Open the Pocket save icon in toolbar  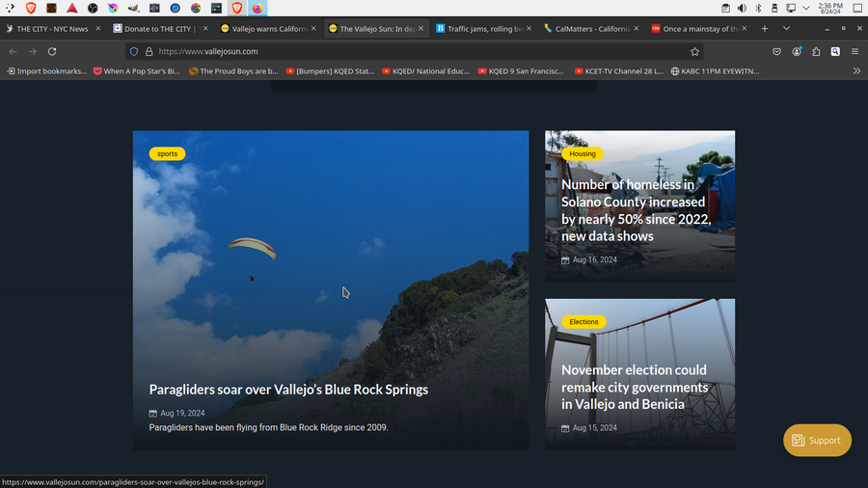[x=777, y=51]
